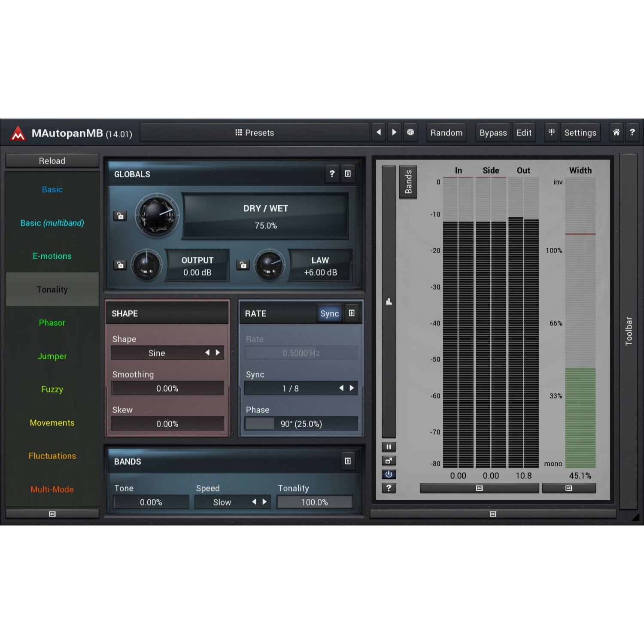This screenshot has height=644, width=644.
Task: Open the Globals panel help icon
Action: (332, 174)
